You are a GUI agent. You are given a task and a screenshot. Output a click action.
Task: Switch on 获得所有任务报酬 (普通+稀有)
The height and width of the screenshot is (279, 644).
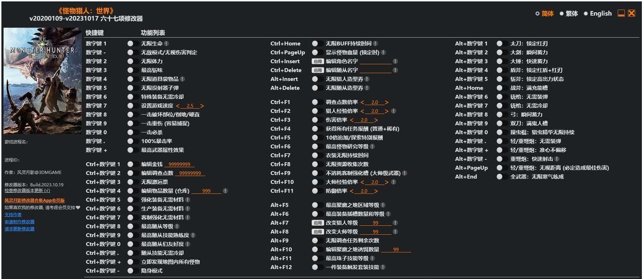(x=318, y=129)
